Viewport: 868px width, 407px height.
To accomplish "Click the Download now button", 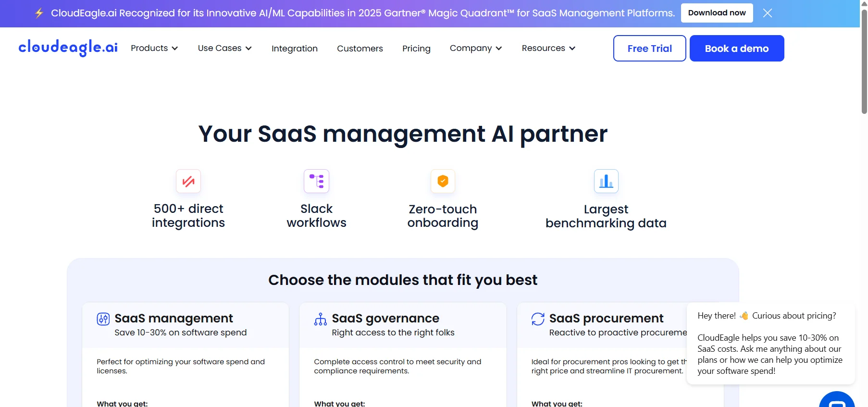I will point(717,13).
